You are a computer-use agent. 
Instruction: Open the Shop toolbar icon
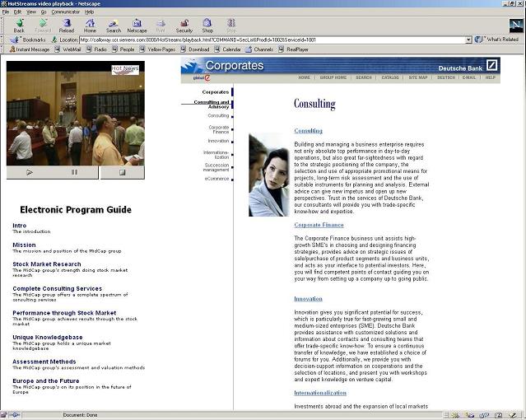click(207, 25)
